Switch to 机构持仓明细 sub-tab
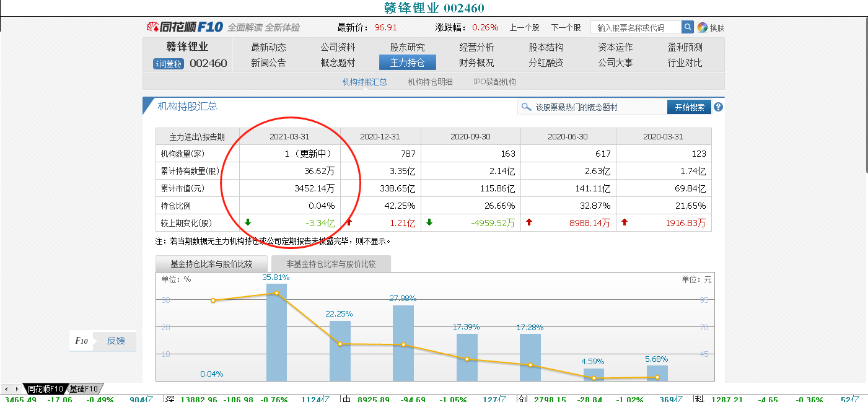868x402 pixels. [430, 82]
